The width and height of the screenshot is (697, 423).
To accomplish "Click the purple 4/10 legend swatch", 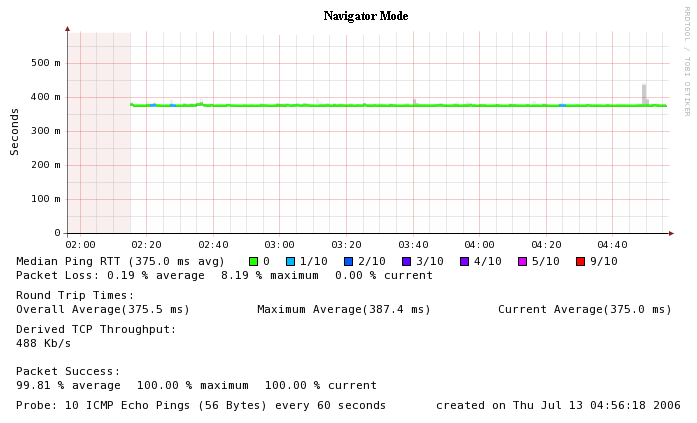I will [x=465, y=262].
